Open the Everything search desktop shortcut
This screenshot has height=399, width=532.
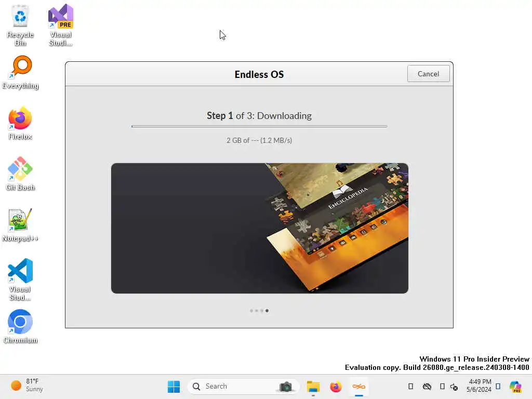click(20, 73)
